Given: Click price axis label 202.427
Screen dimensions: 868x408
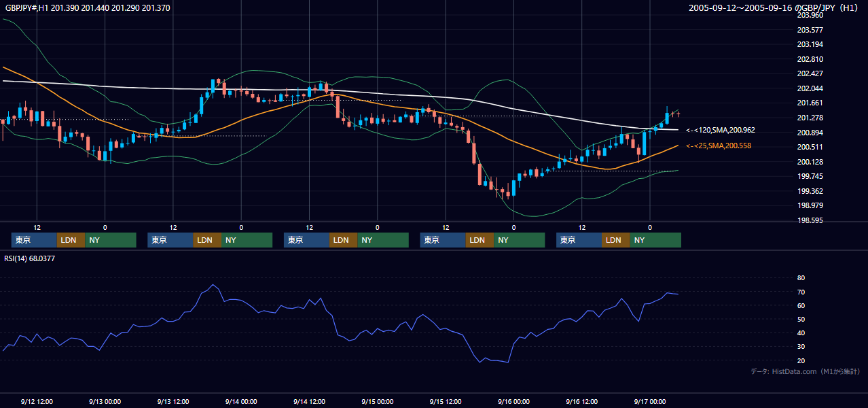Looking at the screenshot, I should [x=810, y=73].
